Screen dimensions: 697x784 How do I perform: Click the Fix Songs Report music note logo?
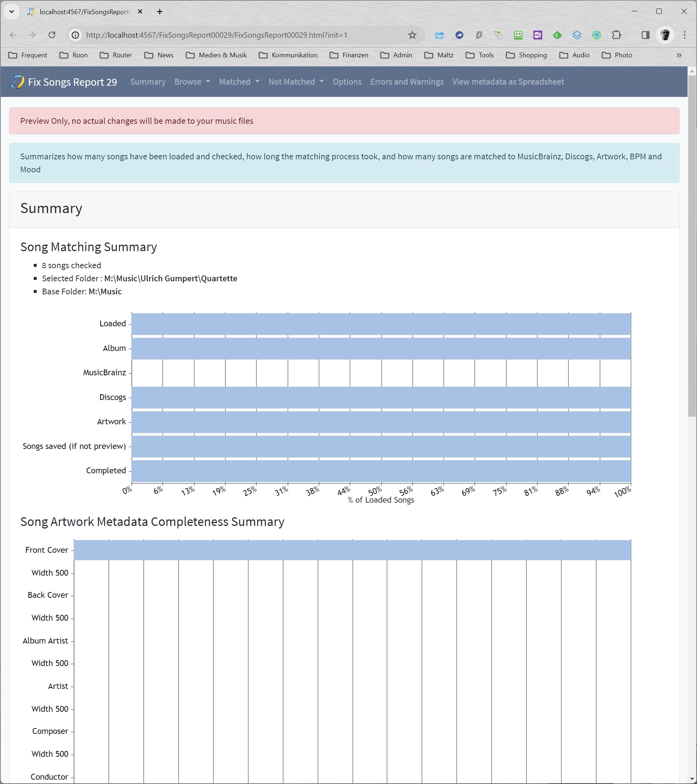pyautogui.click(x=17, y=82)
